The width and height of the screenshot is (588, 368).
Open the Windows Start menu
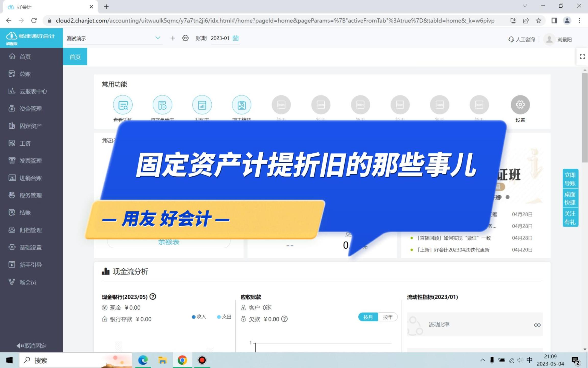pos(9,360)
